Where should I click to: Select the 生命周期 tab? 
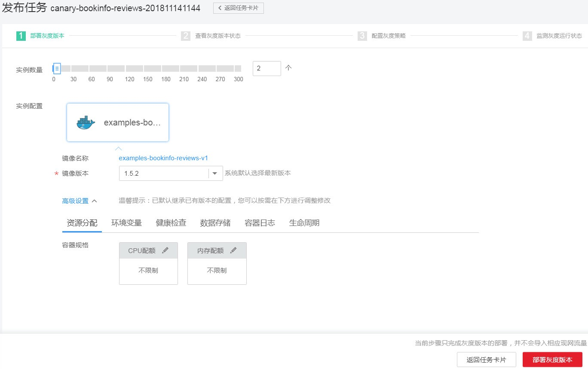[x=304, y=223]
